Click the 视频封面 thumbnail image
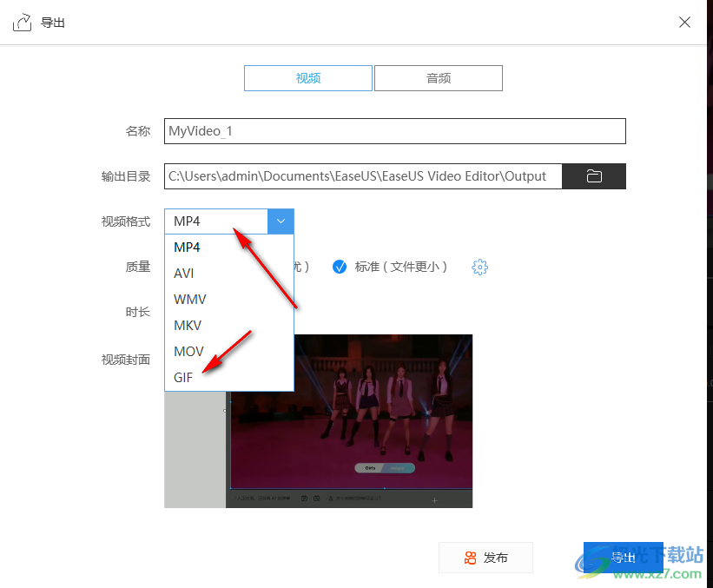 pos(347,421)
